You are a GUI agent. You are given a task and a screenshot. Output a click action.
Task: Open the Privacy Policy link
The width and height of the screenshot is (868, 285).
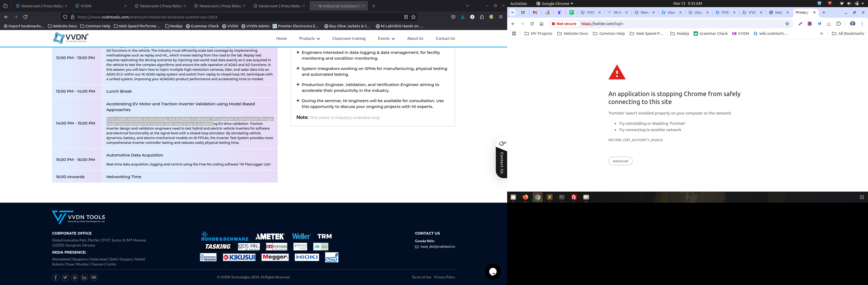pyautogui.click(x=445, y=277)
